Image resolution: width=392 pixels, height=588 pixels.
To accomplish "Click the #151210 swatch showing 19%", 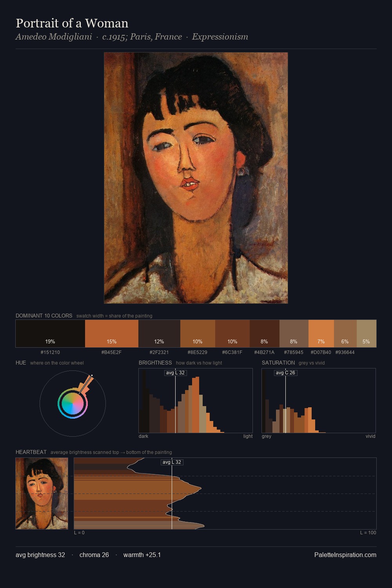I will 50,334.
